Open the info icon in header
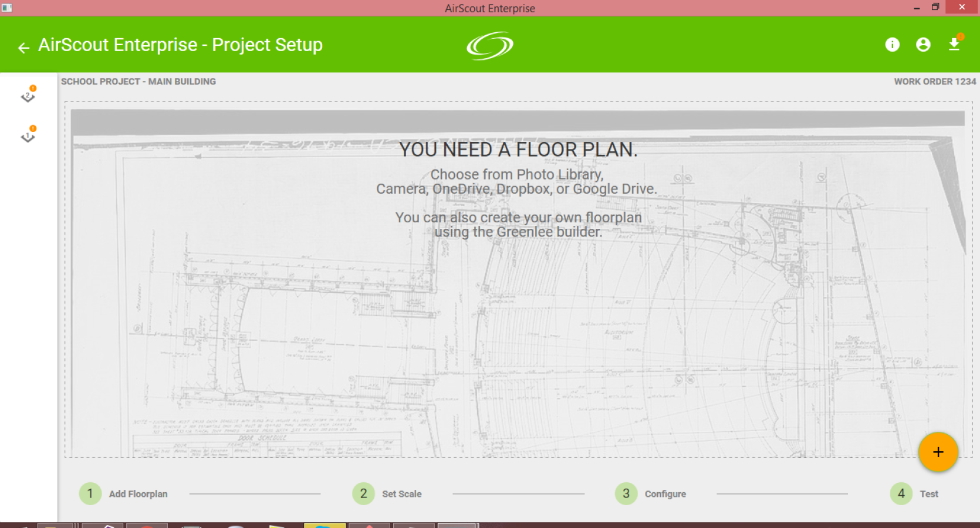 click(x=892, y=45)
